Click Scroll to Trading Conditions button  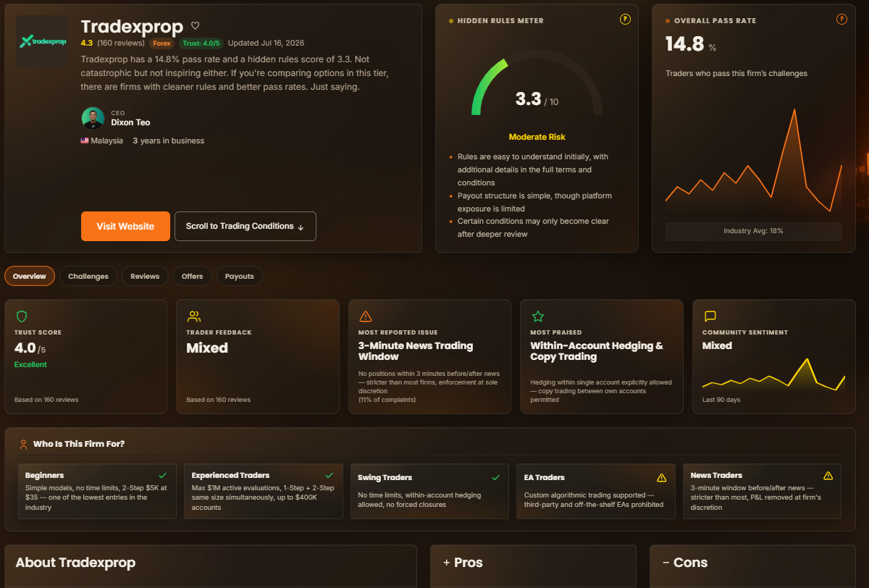(245, 226)
